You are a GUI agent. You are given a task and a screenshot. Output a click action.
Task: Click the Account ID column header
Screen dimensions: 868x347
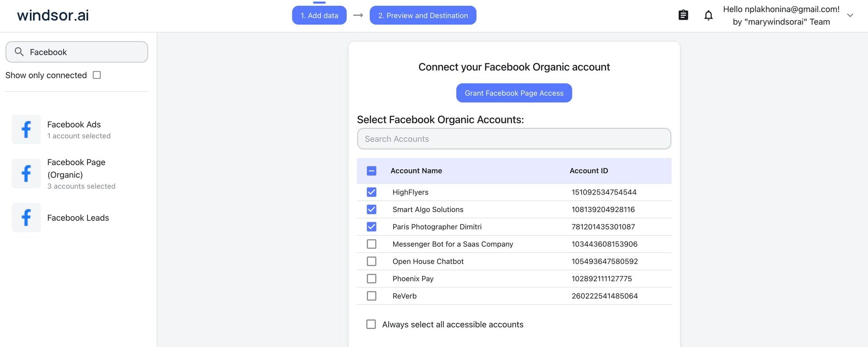[x=589, y=171]
